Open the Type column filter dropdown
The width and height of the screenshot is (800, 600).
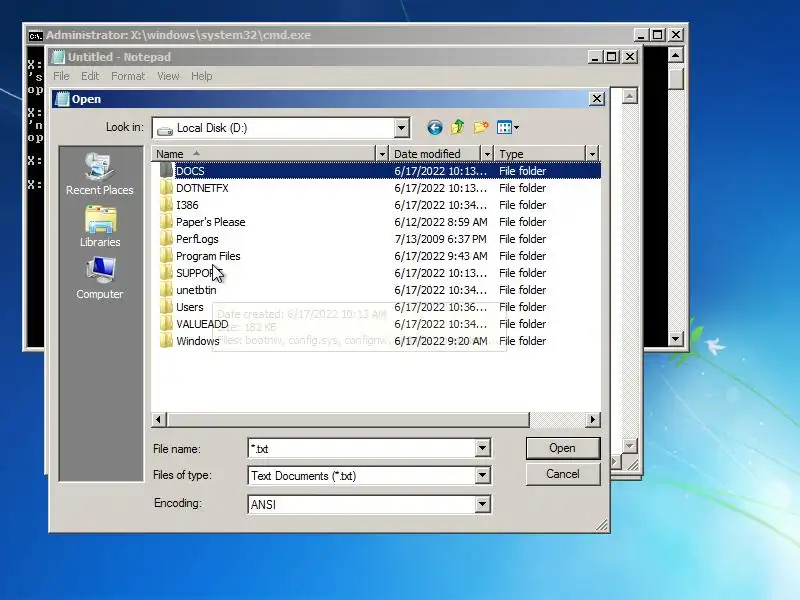pos(592,154)
